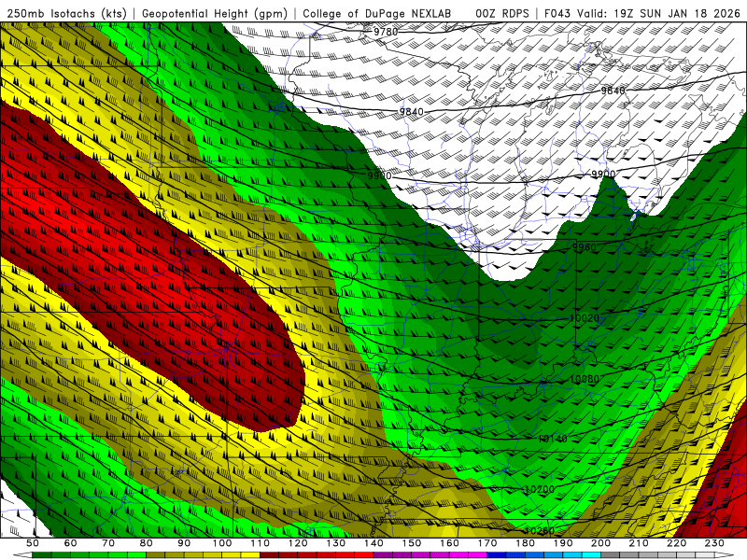Click the 130 knot colorbar label

click(336, 543)
